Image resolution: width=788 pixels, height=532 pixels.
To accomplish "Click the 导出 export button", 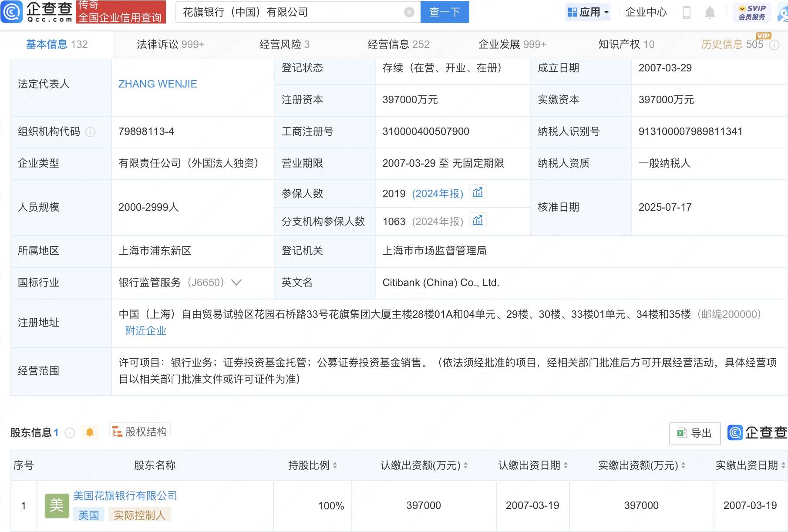I will click(x=695, y=433).
